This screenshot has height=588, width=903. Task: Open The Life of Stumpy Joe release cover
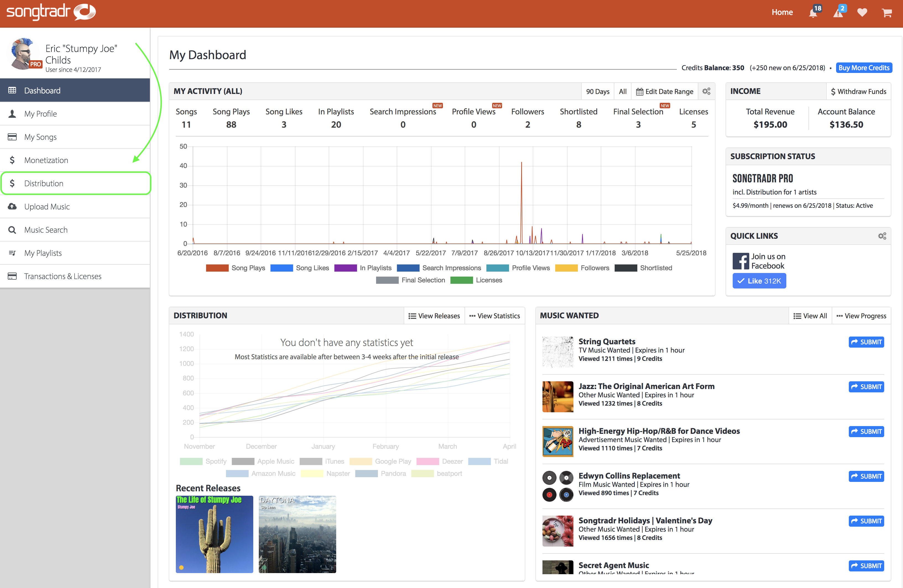pos(214,534)
